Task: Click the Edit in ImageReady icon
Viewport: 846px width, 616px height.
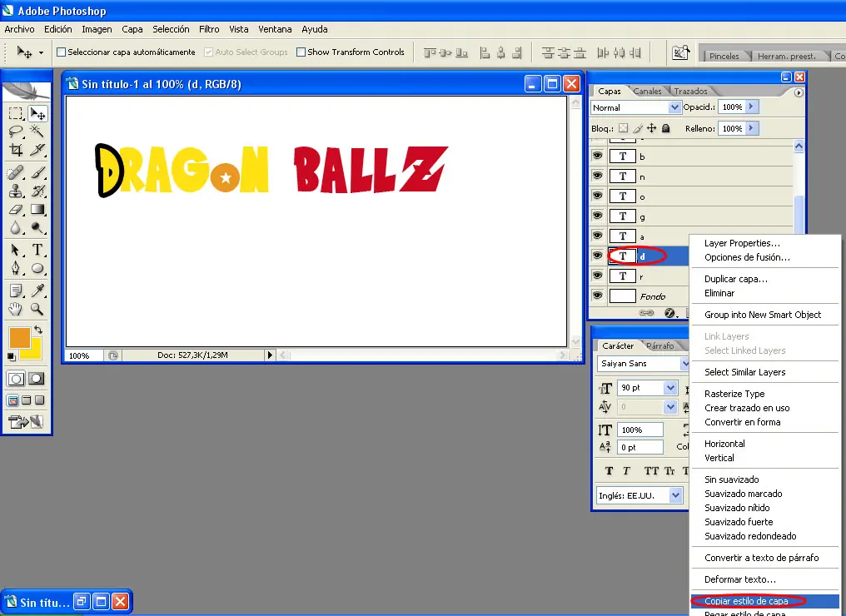Action: point(25,421)
